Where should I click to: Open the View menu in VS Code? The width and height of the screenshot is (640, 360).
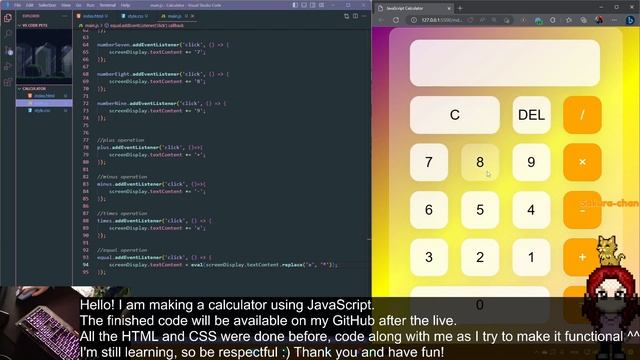(x=66, y=5)
